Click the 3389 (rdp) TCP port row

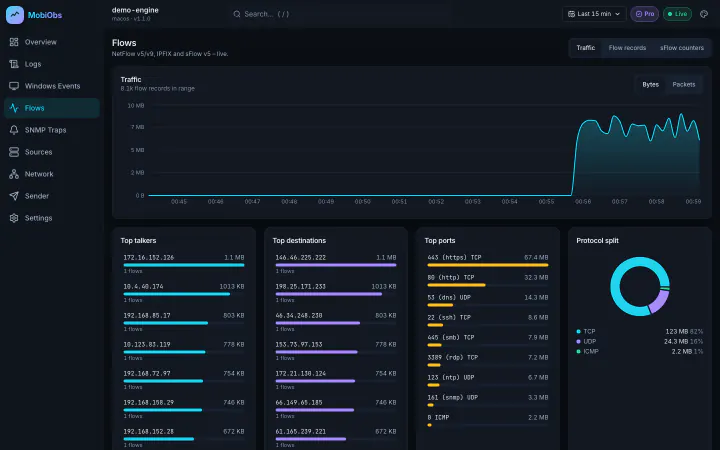488,360
